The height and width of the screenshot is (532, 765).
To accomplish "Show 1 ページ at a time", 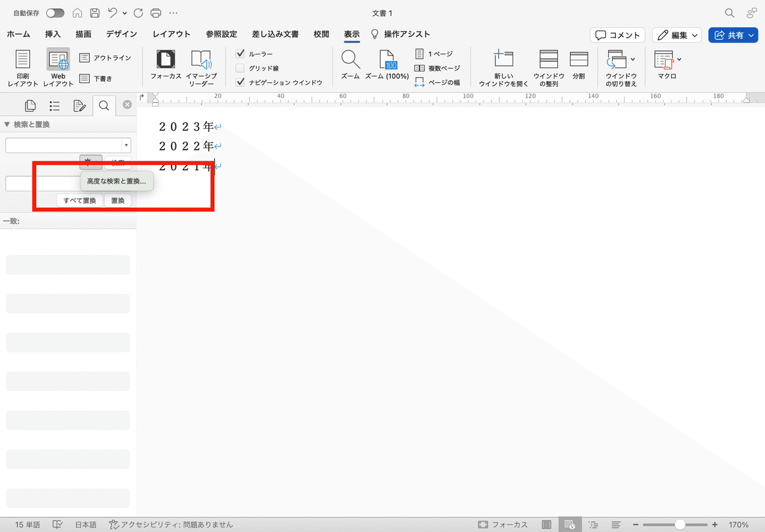I will [433, 54].
